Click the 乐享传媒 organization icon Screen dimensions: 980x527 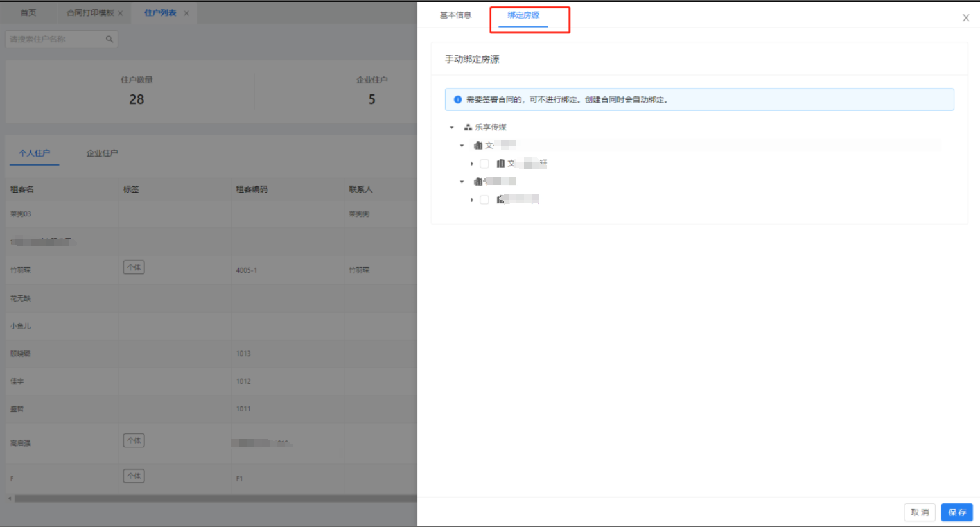click(468, 127)
